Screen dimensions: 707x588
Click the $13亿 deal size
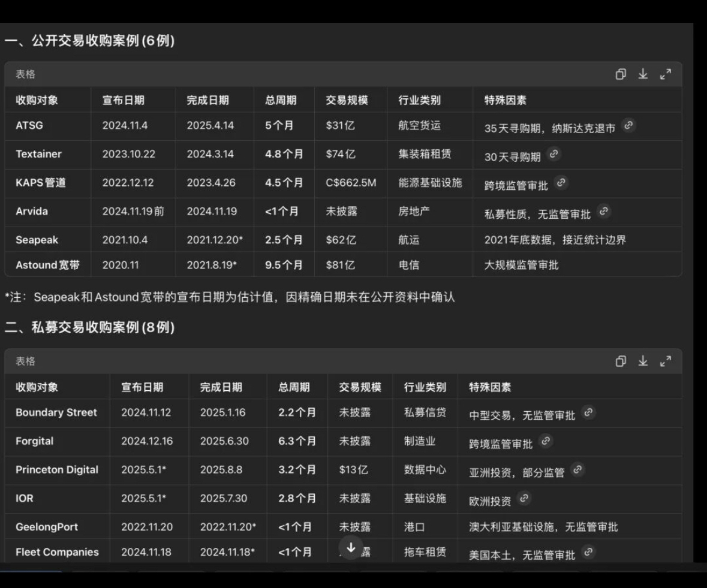tap(354, 469)
